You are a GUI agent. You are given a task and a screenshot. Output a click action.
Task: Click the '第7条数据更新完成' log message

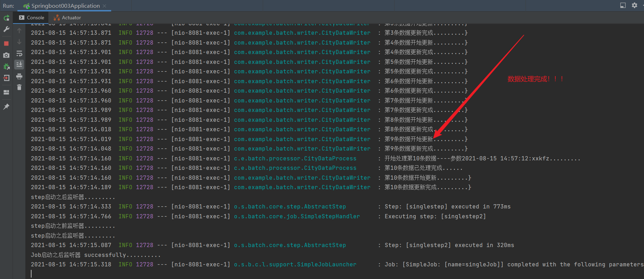click(x=426, y=110)
